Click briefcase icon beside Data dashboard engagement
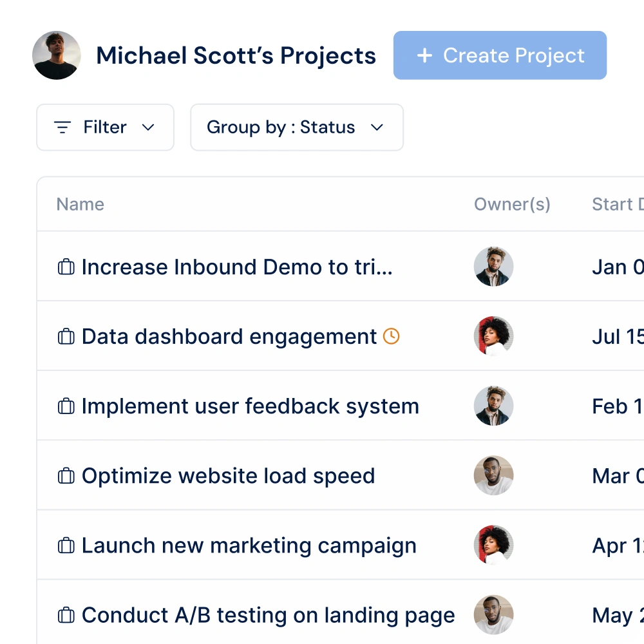Viewport: 644px width, 644px height. pyautogui.click(x=66, y=336)
